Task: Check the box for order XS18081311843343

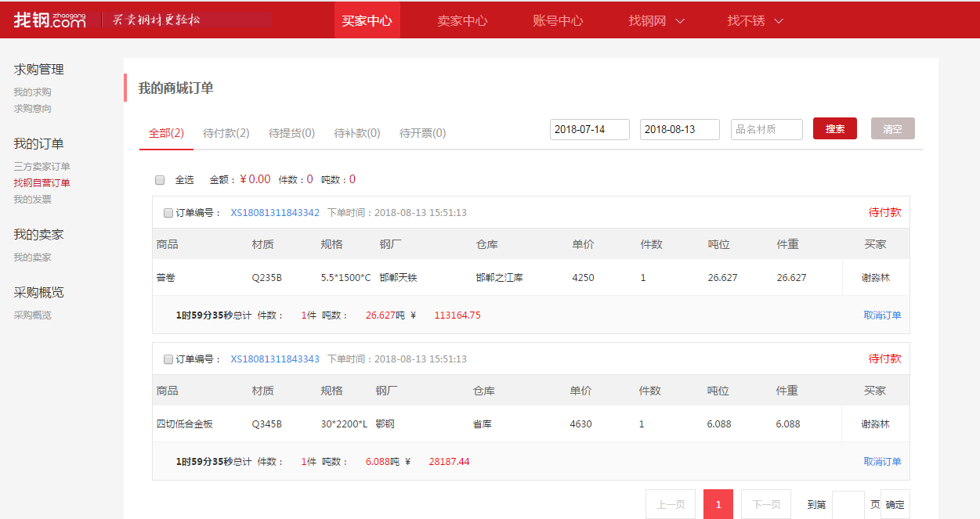Action: point(168,359)
